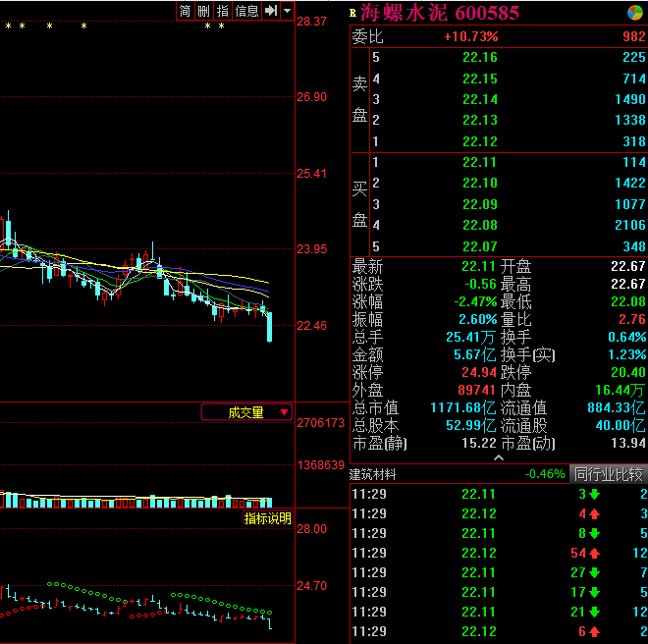The width and height of the screenshot is (648, 644).
Task: Click the red up arrow beside volume 54
Action: point(594,553)
